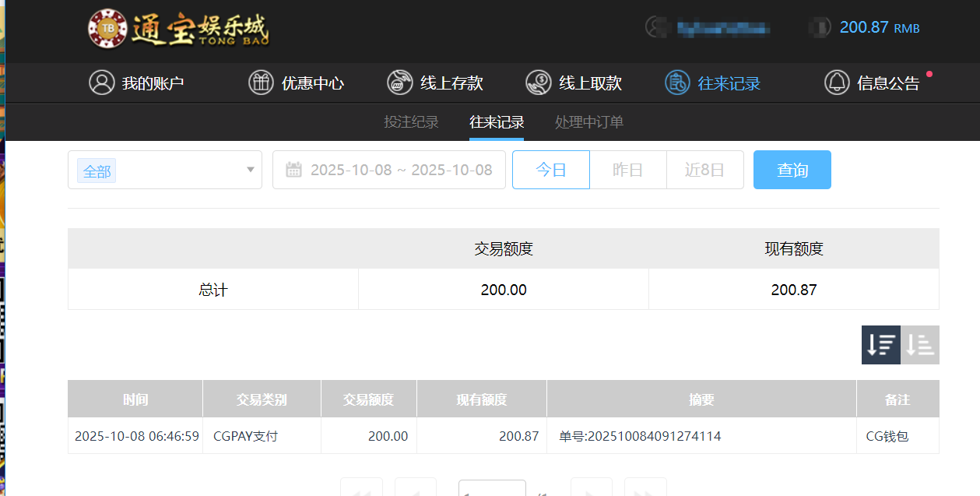Click the 线上取款 withdrawal icon
The image size is (980, 496).
(x=538, y=83)
